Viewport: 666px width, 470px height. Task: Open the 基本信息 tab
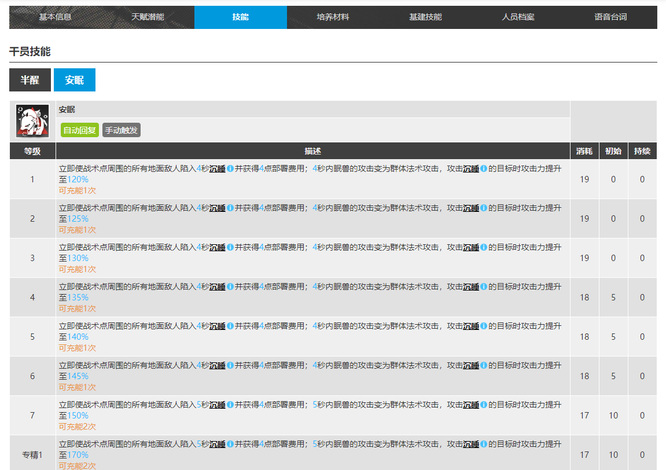(x=55, y=17)
